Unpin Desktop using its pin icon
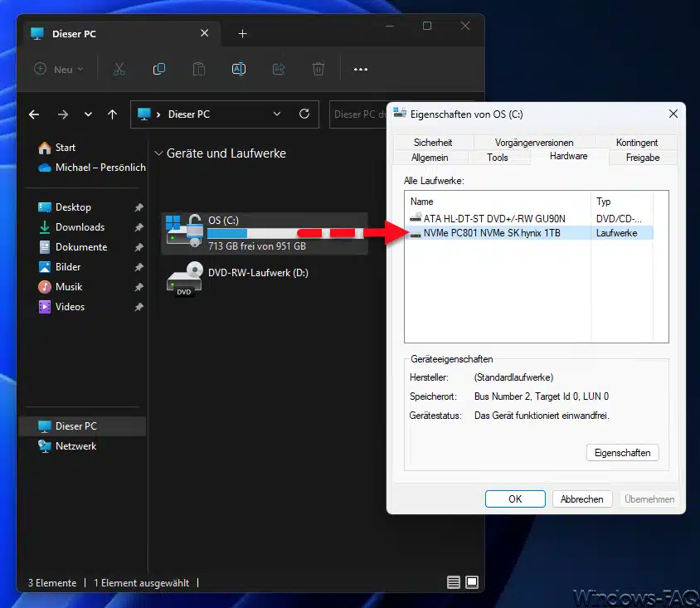 [139, 207]
